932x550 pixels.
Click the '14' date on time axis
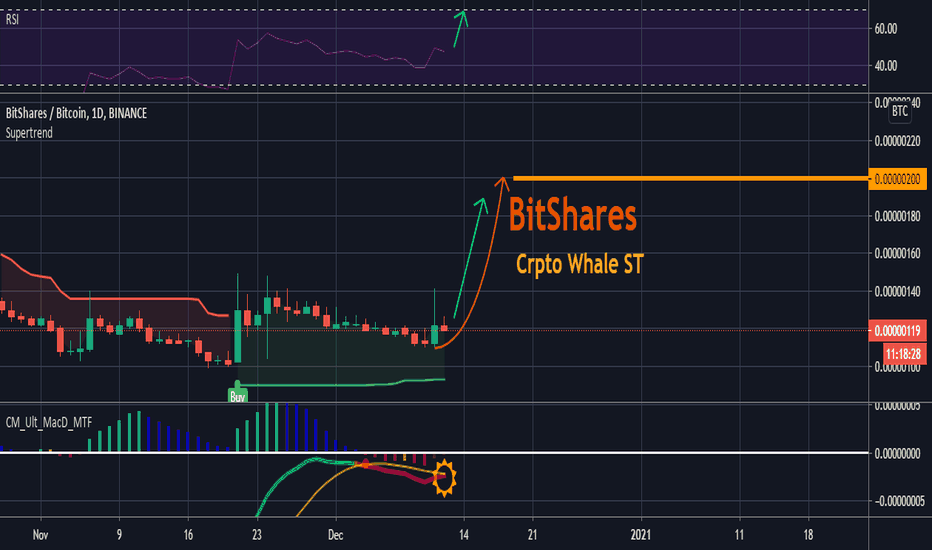464,535
